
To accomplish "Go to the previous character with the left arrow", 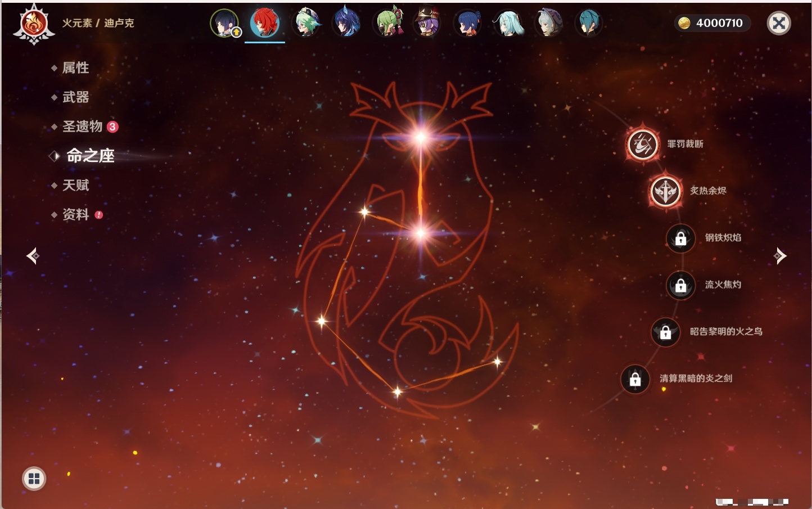I will (33, 256).
